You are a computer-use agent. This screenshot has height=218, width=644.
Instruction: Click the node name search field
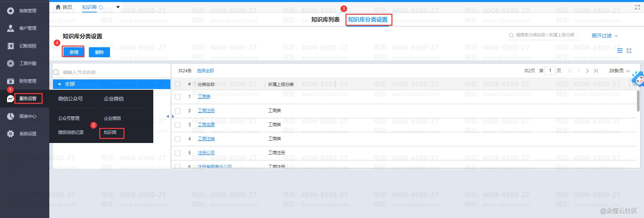click(114, 72)
